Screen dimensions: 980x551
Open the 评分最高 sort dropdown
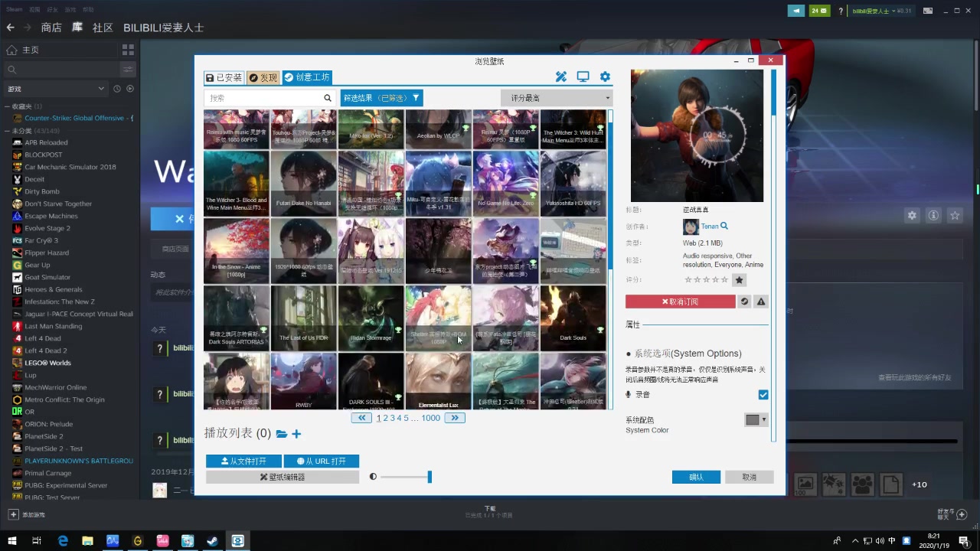(x=557, y=98)
